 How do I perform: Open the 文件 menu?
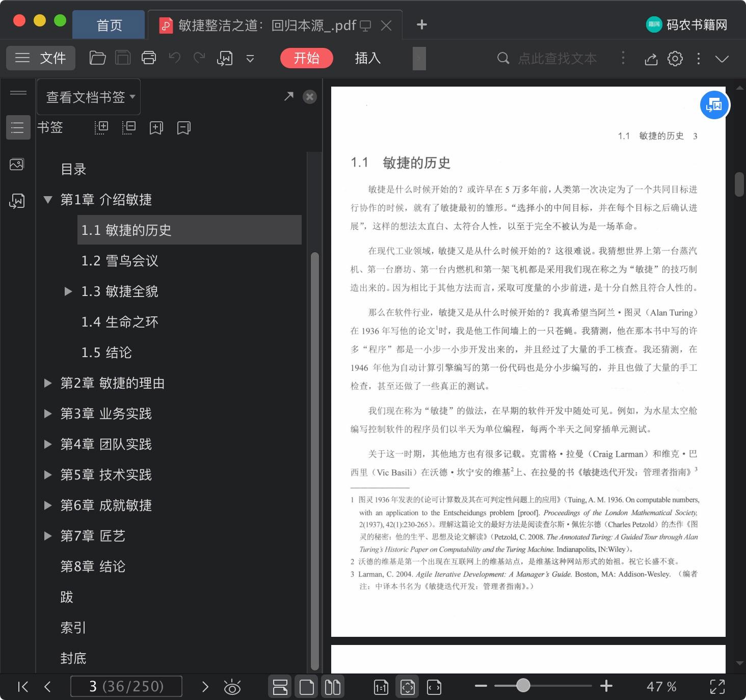pyautogui.click(x=41, y=58)
